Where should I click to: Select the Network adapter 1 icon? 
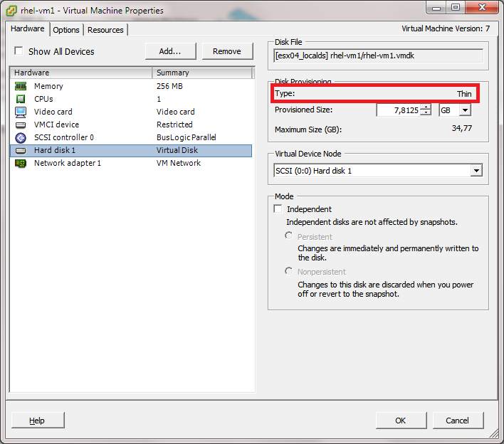coord(21,163)
